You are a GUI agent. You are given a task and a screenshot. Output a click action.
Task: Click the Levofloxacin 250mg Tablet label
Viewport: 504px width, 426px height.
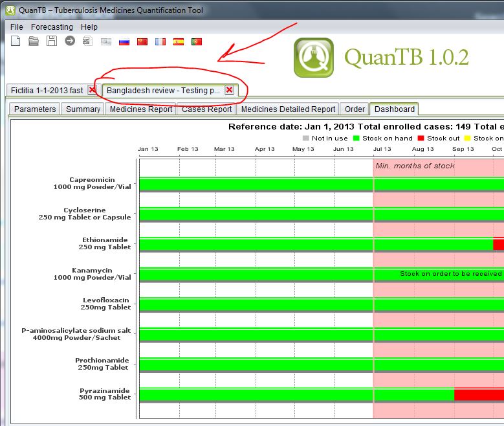[x=105, y=304]
